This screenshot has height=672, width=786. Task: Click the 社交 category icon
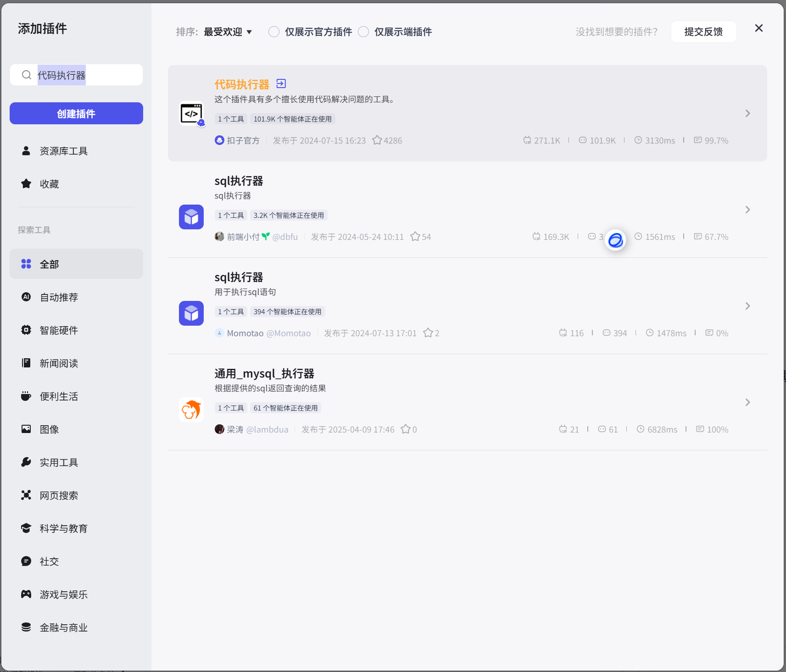(x=26, y=561)
